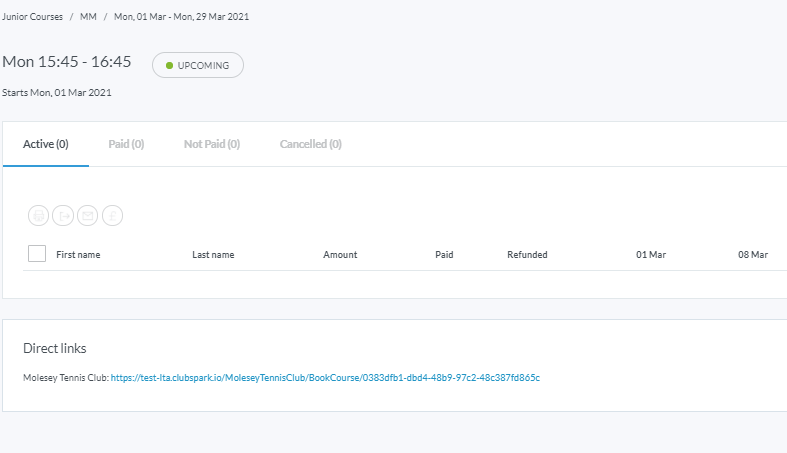The width and height of the screenshot is (787, 453).
Task: Click the Refunded column header
Action: click(527, 255)
